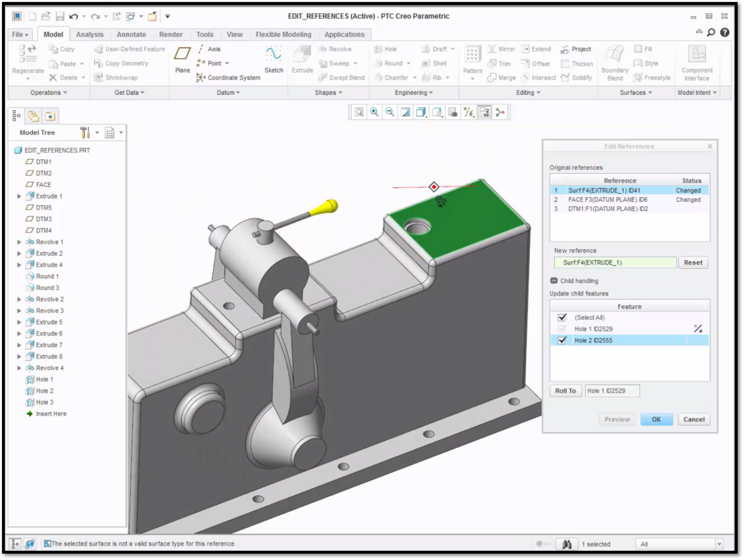Viewport: 744px width, 560px height.
Task: Switch to the Flexible Modeling tab
Action: (283, 34)
